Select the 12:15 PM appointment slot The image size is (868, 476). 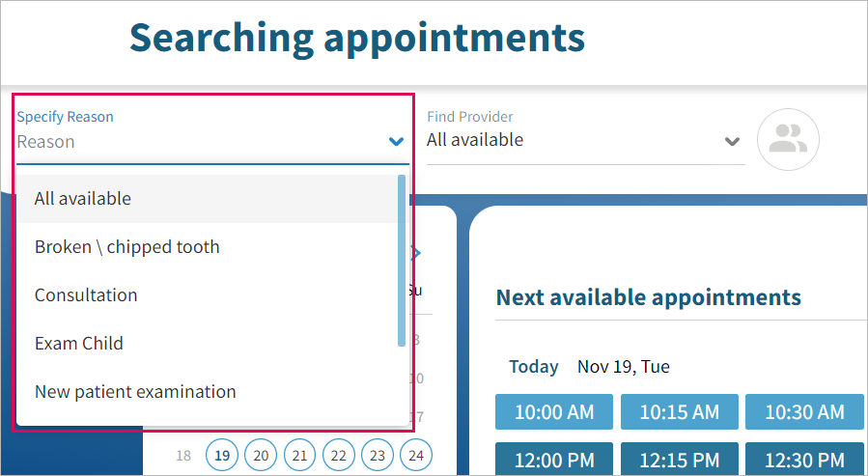click(679, 460)
